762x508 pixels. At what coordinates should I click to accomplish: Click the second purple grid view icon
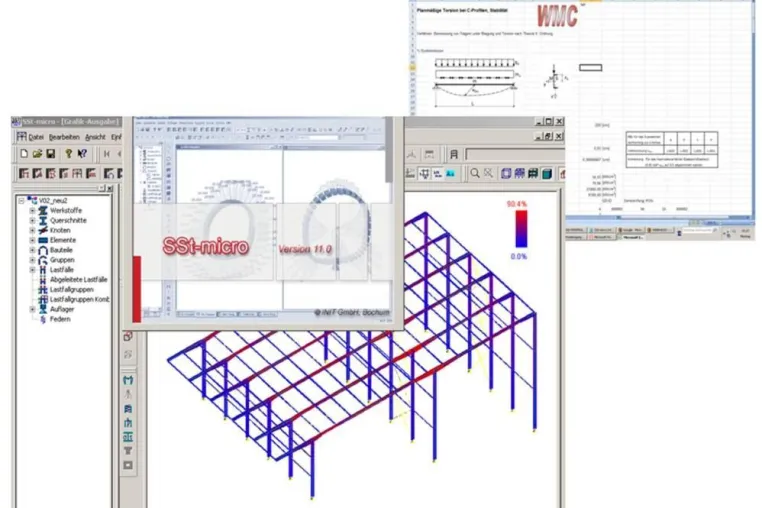tap(519, 173)
